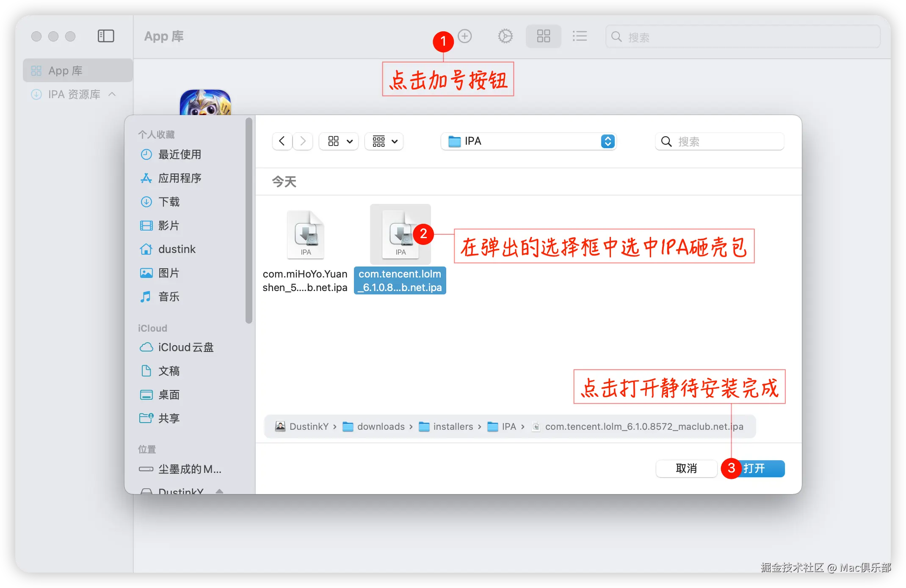Select App 库 in the left sidebar
Image resolution: width=906 pixels, height=588 pixels.
[x=66, y=70]
